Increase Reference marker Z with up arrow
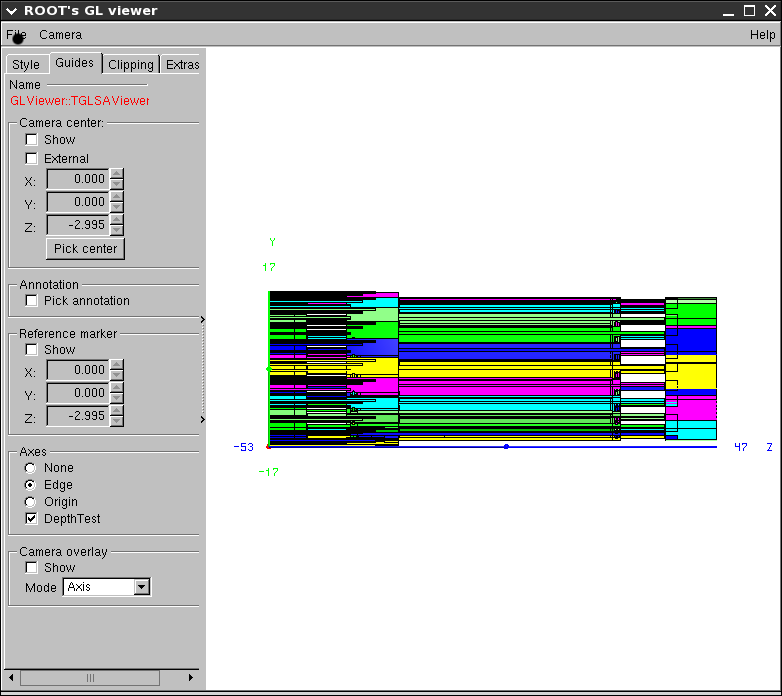 tap(117, 411)
